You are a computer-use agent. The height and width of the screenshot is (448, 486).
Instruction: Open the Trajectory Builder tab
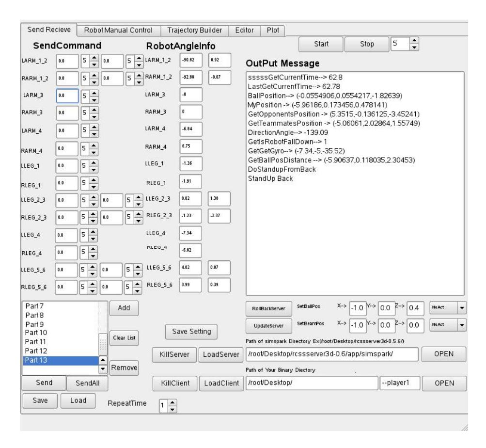coord(195,30)
